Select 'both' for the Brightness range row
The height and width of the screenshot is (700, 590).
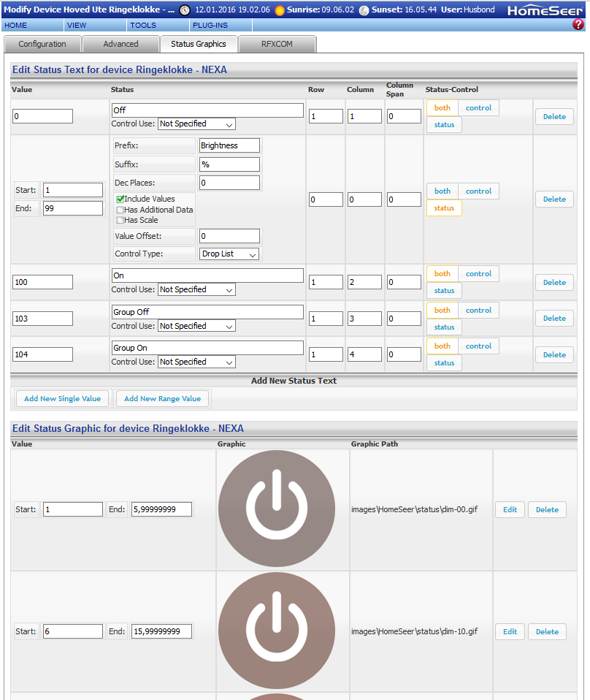(442, 191)
